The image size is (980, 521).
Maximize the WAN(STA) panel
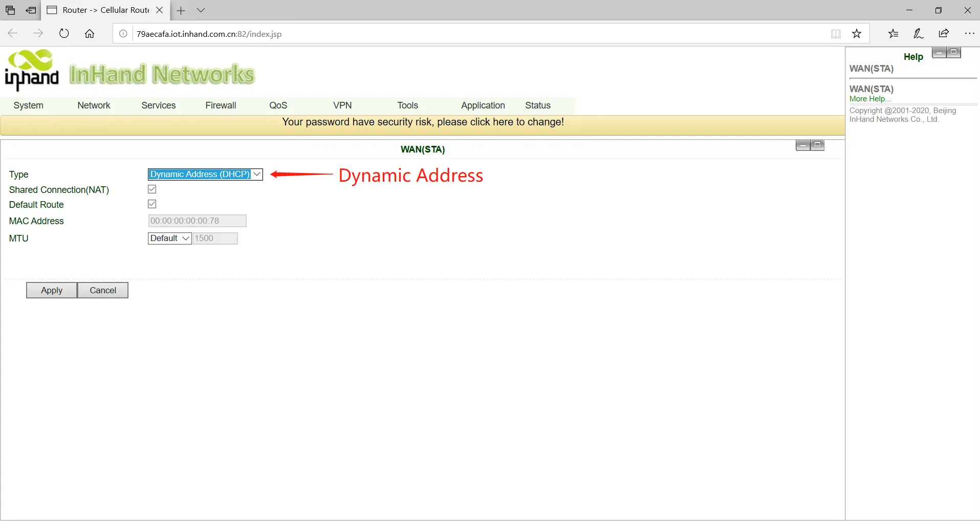pos(817,145)
